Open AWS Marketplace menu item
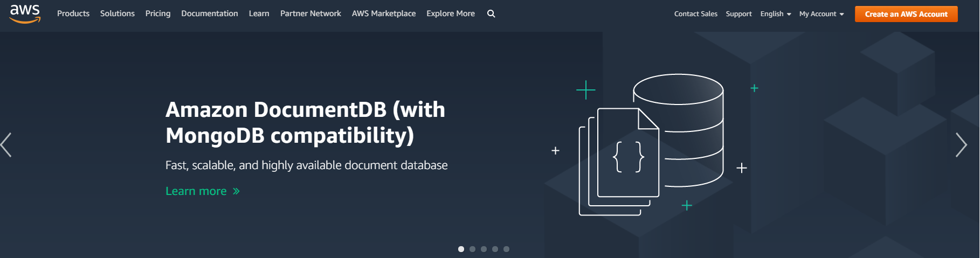The image size is (980, 258). point(384,13)
